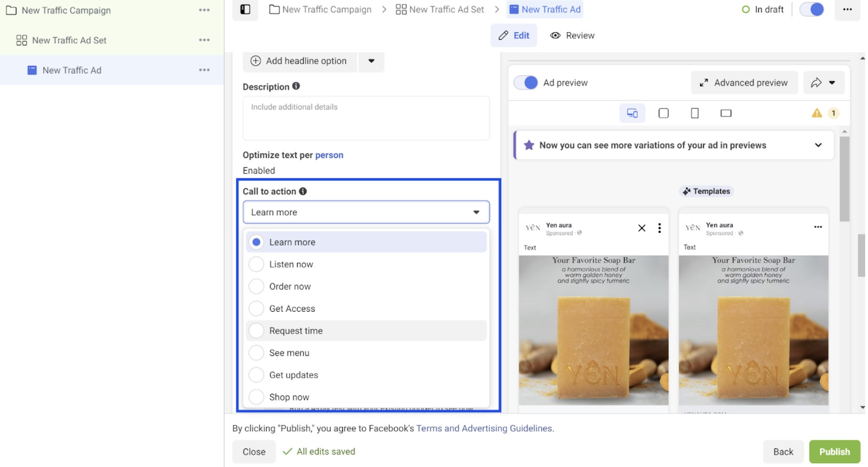
Task: Collapse the left navigation panel
Action: point(245,9)
